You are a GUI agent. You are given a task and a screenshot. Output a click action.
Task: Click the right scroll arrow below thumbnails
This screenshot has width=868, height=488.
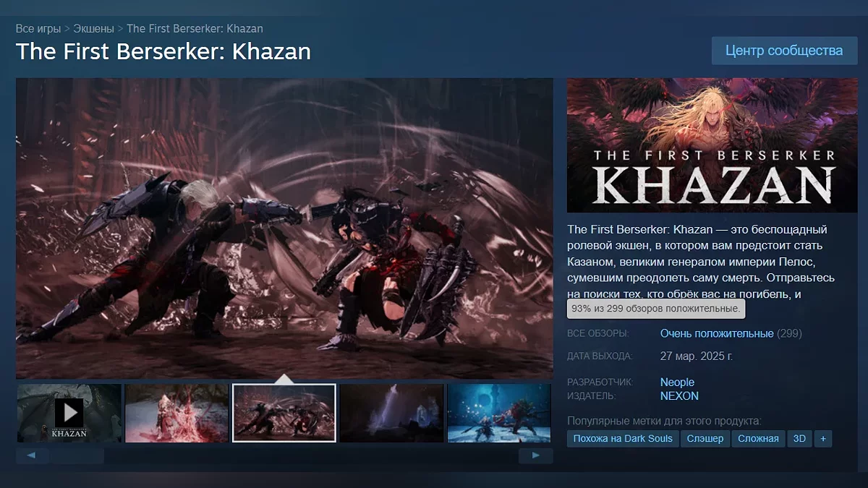[x=536, y=455]
